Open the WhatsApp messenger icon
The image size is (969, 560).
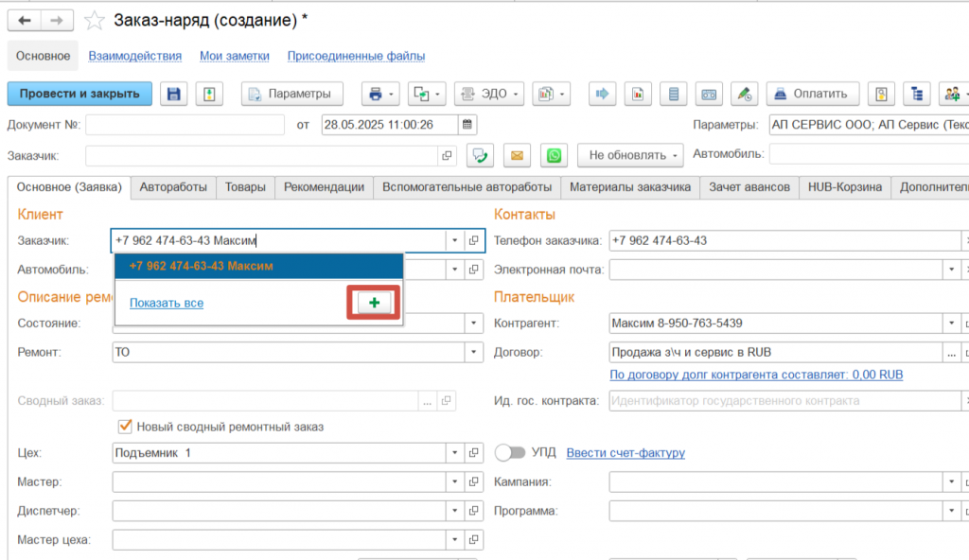[x=554, y=155]
